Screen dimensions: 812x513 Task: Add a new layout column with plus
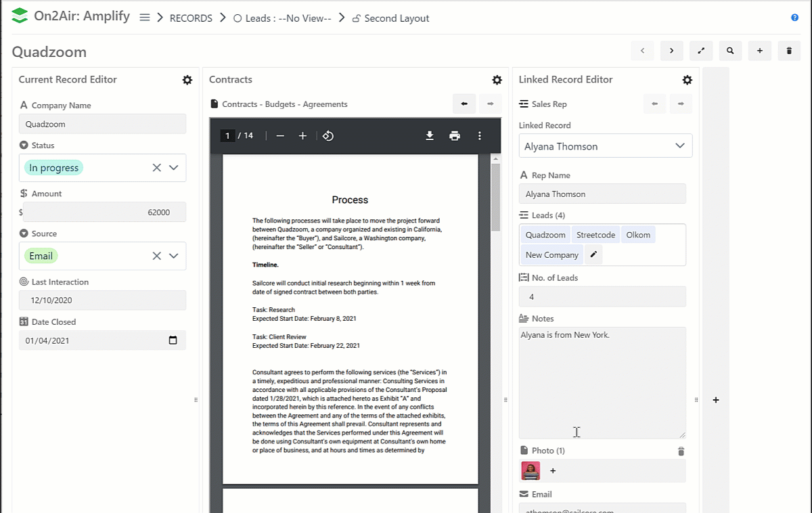716,400
